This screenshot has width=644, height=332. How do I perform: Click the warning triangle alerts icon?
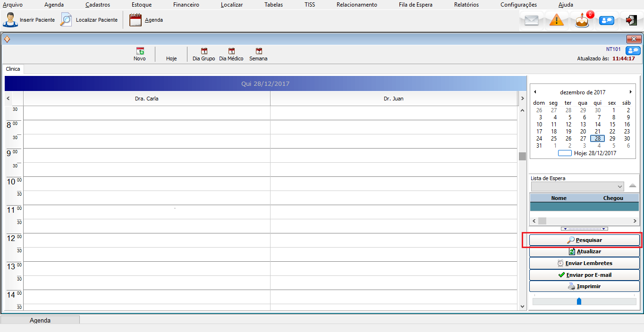point(557,21)
